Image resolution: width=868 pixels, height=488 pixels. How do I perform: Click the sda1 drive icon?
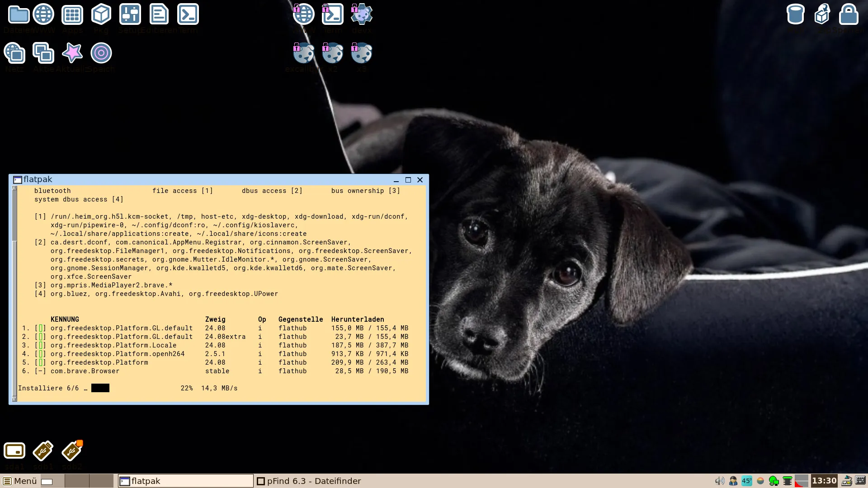pyautogui.click(x=14, y=451)
